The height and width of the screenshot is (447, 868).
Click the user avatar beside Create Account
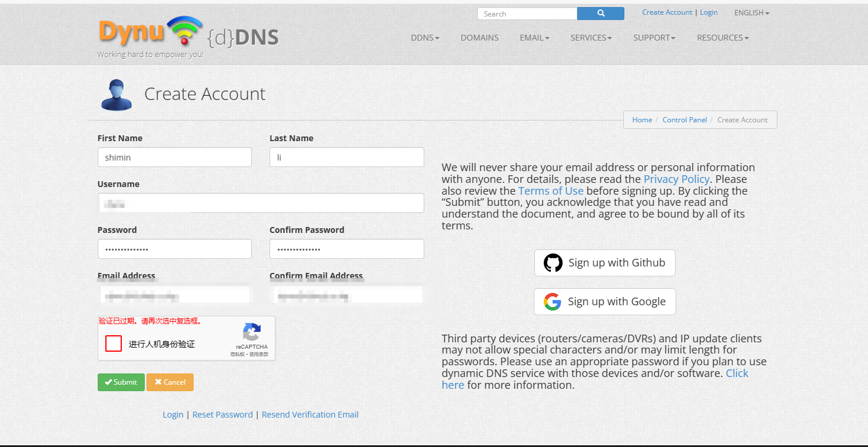116,95
